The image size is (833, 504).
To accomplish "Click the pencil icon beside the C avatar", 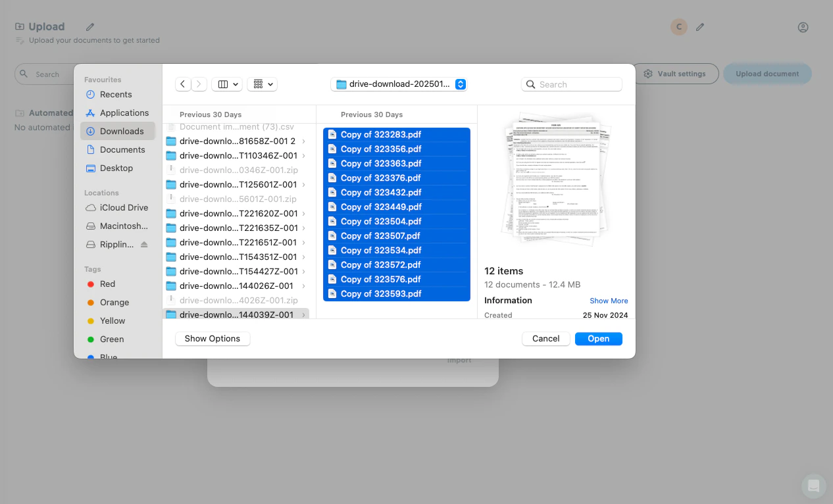I will pos(701,27).
